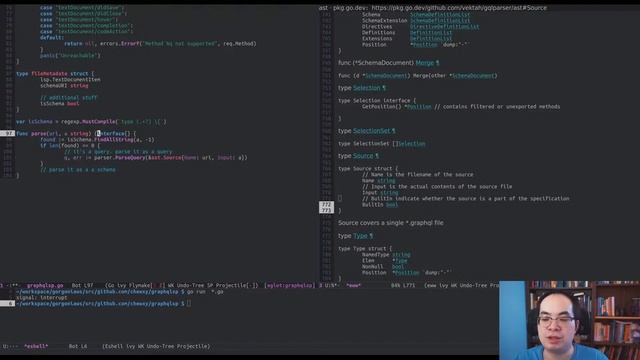Click the 'schemaURI string' field line
Image resolution: width=640 pixels, height=360 pixels.
coord(64,86)
